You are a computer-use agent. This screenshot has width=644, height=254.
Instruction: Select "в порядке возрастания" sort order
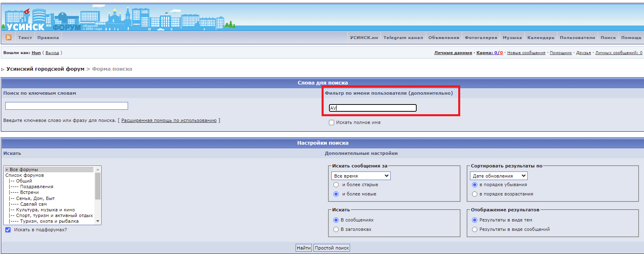pyautogui.click(x=474, y=194)
